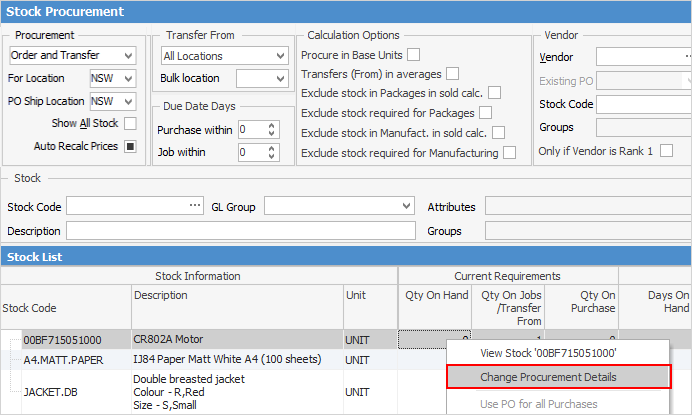The width and height of the screenshot is (692, 415).
Task: Check Exclude stock required for Packages
Action: click(x=485, y=113)
